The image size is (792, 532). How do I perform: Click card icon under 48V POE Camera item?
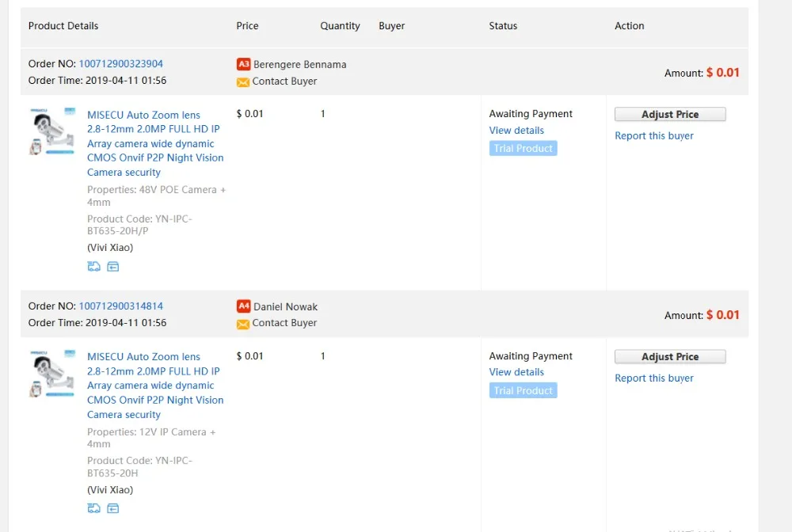click(113, 267)
